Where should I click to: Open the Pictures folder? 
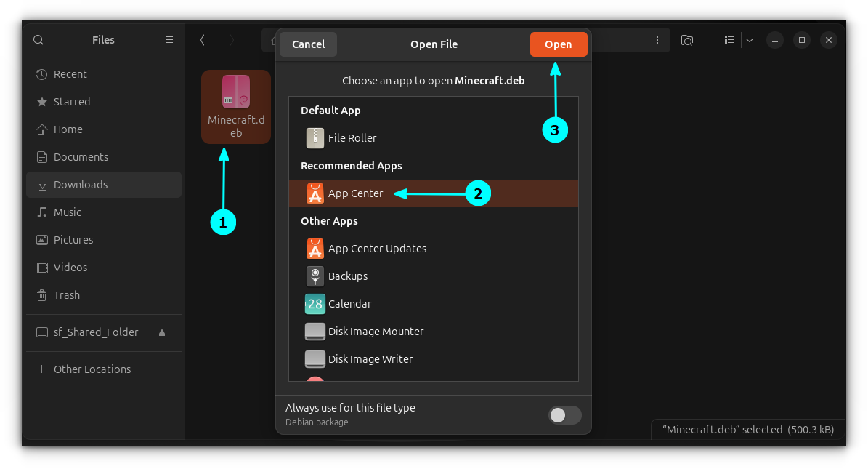click(104, 240)
